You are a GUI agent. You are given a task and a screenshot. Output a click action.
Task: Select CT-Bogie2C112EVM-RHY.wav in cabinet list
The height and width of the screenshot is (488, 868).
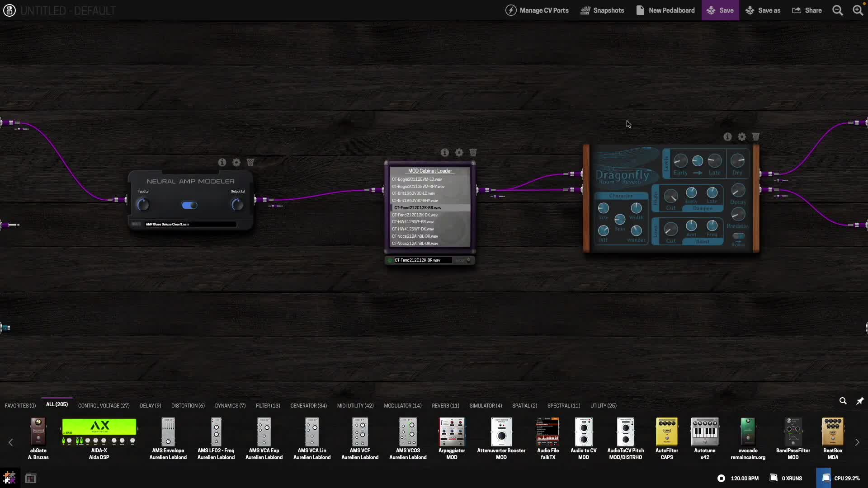pyautogui.click(x=429, y=187)
